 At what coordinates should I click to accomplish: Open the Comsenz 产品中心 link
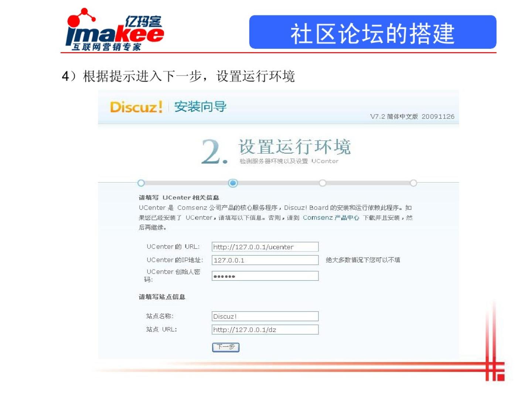(x=331, y=218)
